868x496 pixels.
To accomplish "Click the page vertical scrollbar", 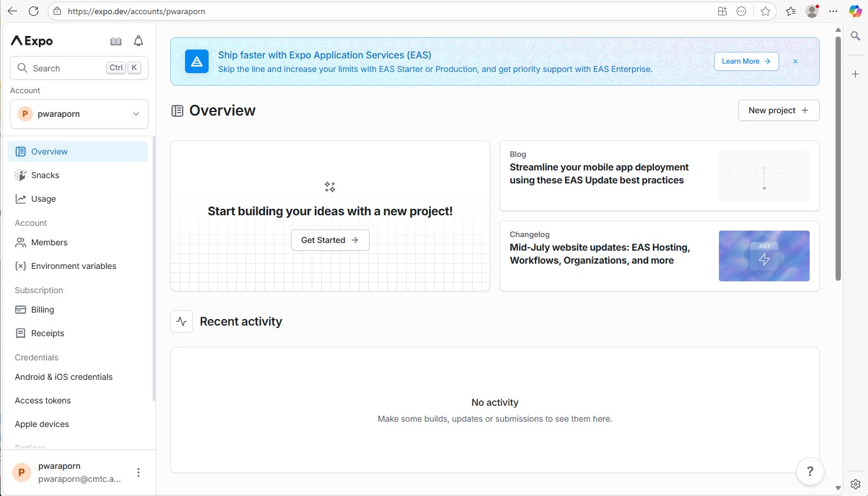I will pyautogui.click(x=838, y=159).
